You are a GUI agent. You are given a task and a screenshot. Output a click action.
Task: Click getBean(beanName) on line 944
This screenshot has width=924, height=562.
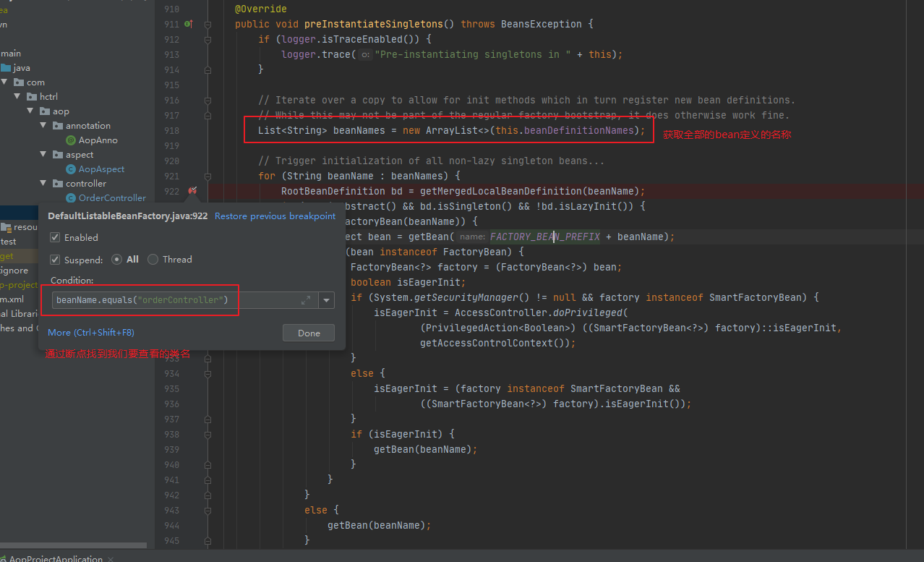pyautogui.click(x=376, y=525)
